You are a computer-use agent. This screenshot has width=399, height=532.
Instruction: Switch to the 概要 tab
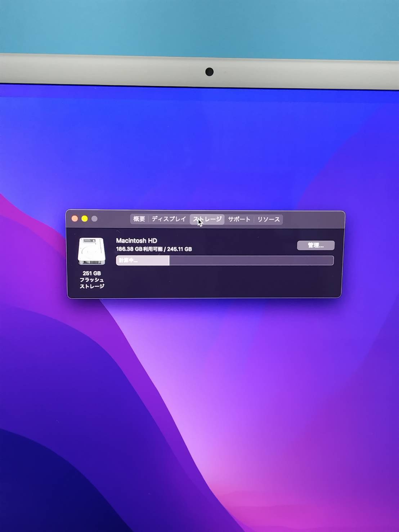[x=139, y=219]
